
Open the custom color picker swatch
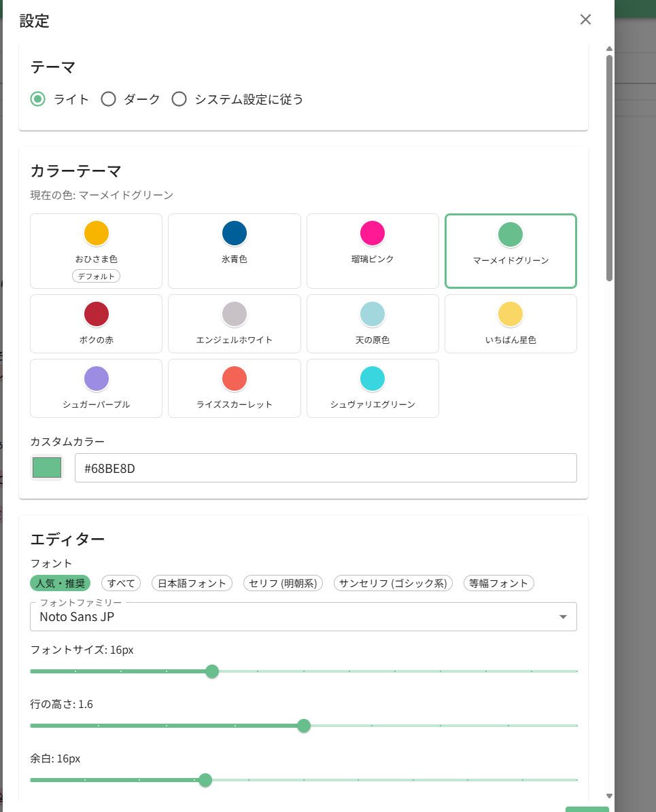coord(47,467)
